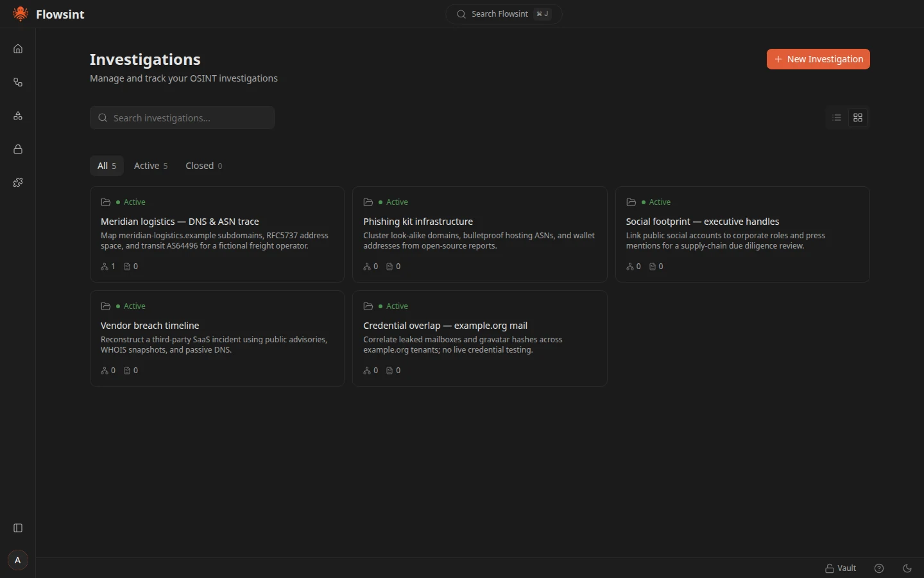924x578 pixels.
Task: Click document count icon on Meridian card
Action: (x=127, y=267)
